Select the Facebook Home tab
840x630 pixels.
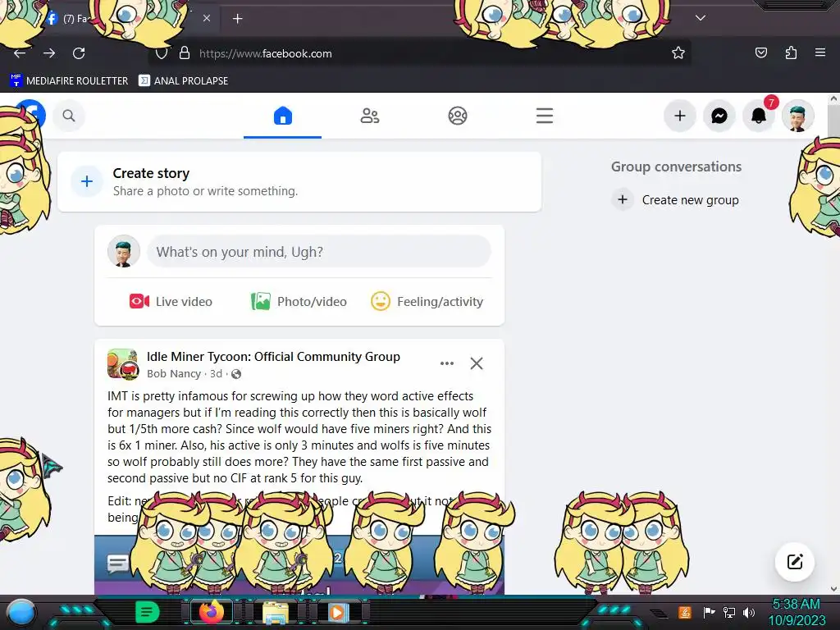tap(282, 116)
